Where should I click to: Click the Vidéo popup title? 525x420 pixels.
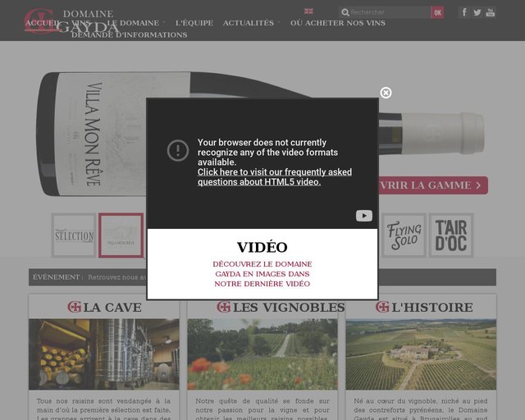[262, 247]
